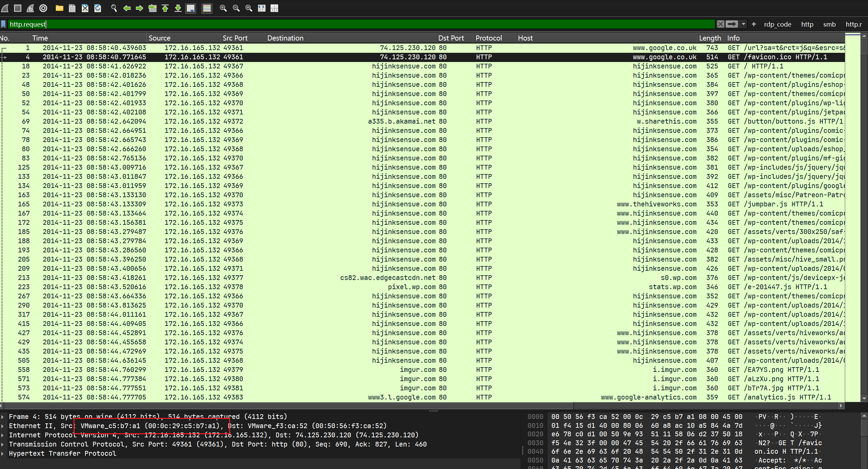The width and height of the screenshot is (868, 469).
Task: Sort by the Destination column
Action: tap(351, 38)
